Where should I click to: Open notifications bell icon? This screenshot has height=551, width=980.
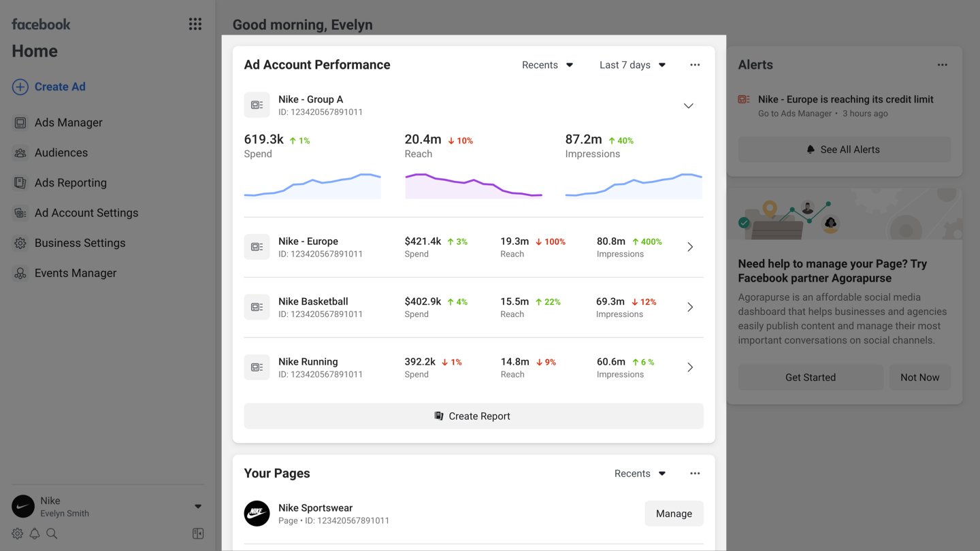[x=35, y=533]
